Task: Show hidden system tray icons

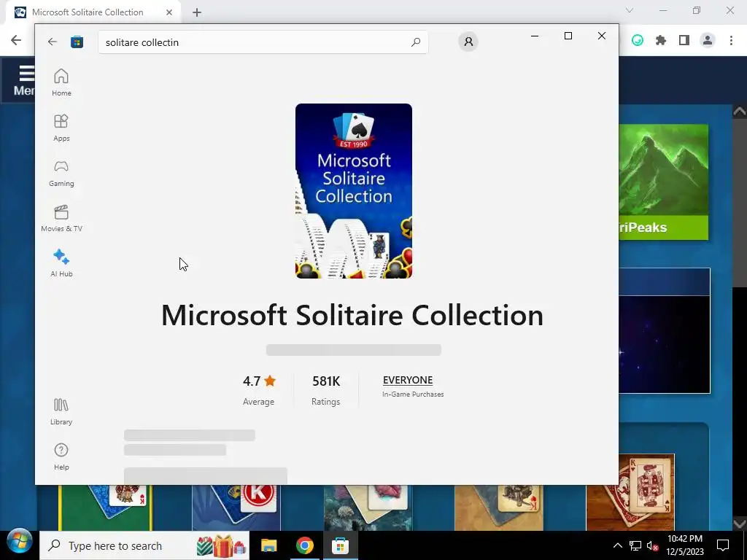Action: tap(617, 545)
